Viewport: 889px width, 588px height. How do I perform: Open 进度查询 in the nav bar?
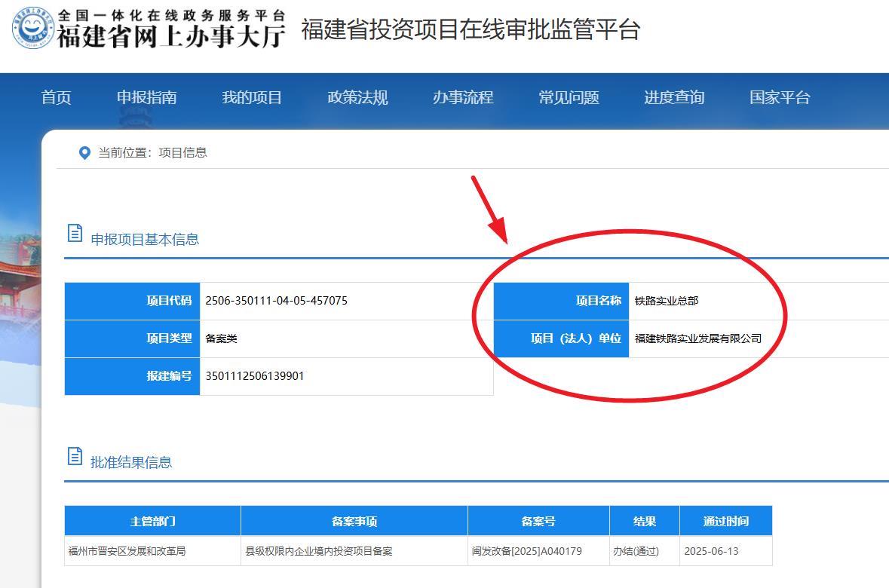(674, 97)
